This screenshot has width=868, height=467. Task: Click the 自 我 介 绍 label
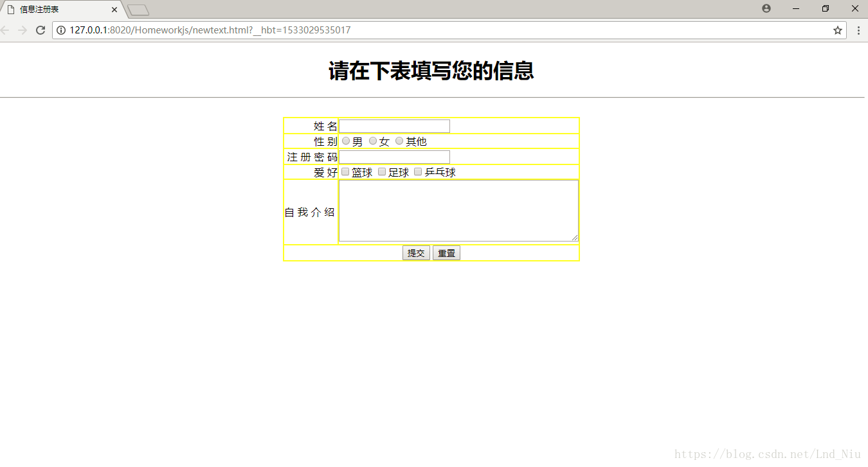click(x=310, y=212)
